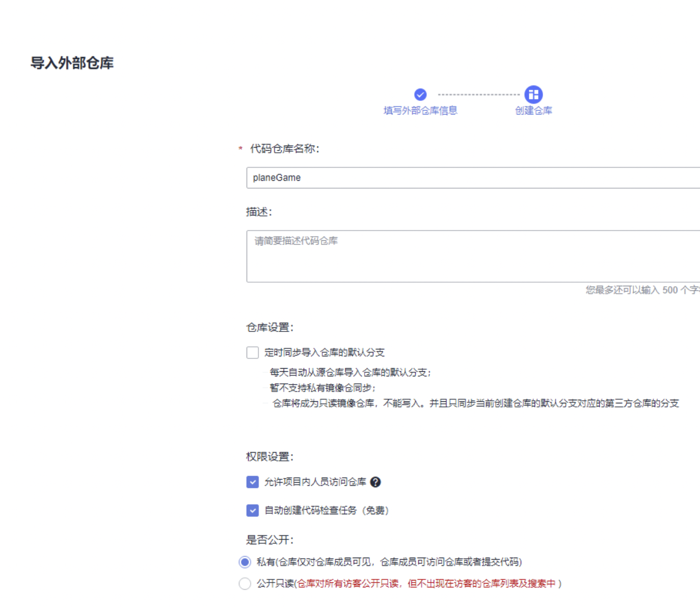
Task: Click the 每天自动从源仓库导入仓库的默认分支 note
Action: click(351, 373)
